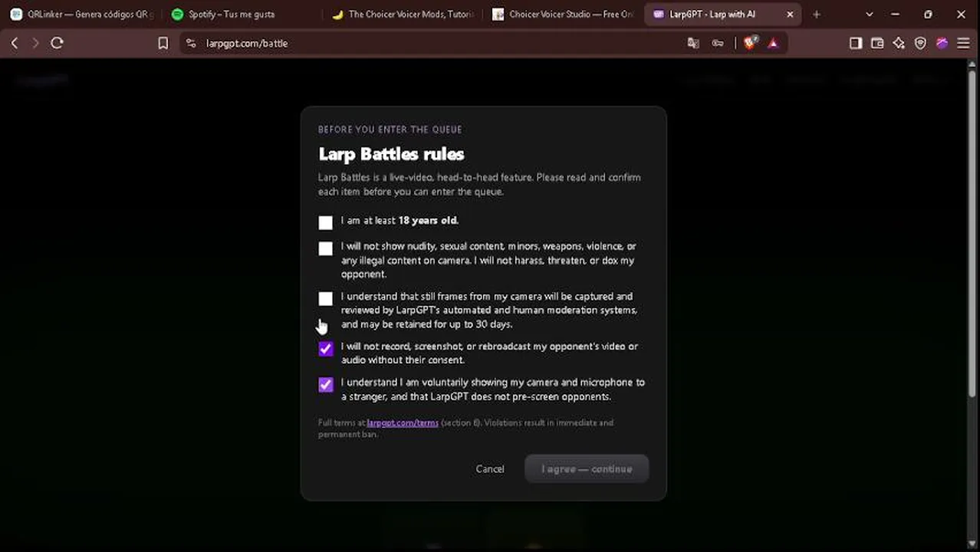Screen dimensions: 980x552
Task: Open Brave Rewards triangle icon
Action: click(773, 44)
